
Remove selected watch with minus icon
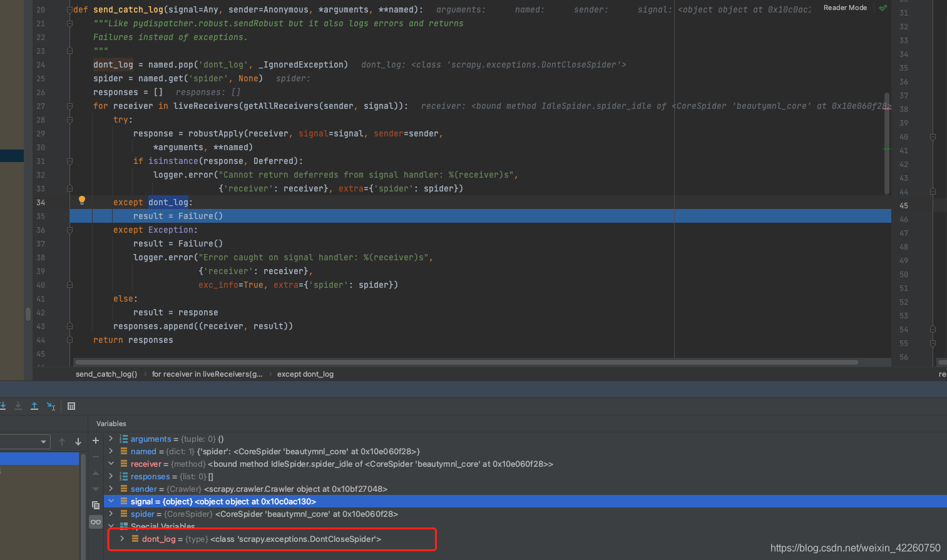96,457
